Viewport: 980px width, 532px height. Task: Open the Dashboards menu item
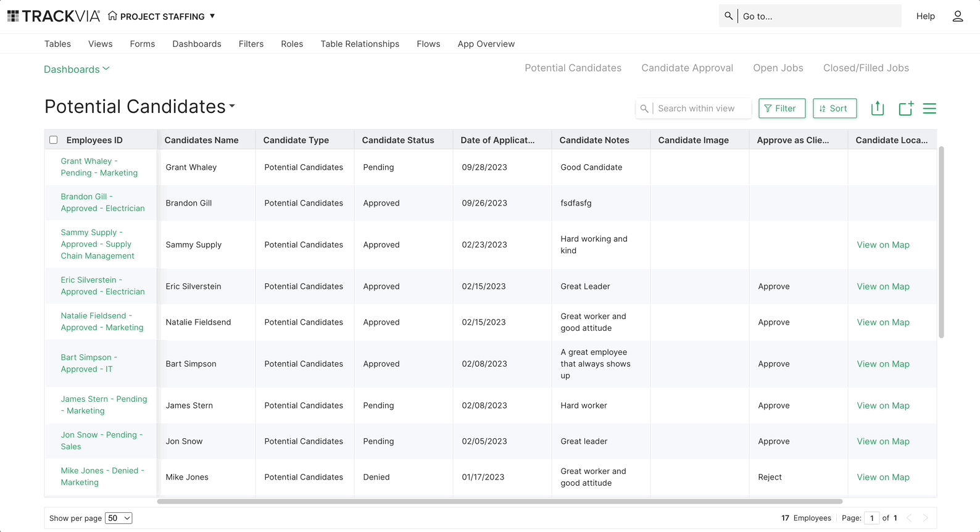(197, 44)
